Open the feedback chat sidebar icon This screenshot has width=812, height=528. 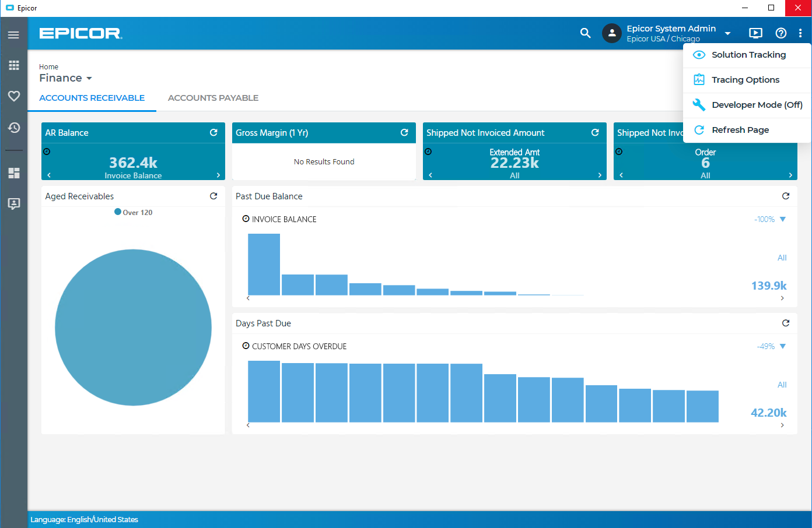pos(13,203)
